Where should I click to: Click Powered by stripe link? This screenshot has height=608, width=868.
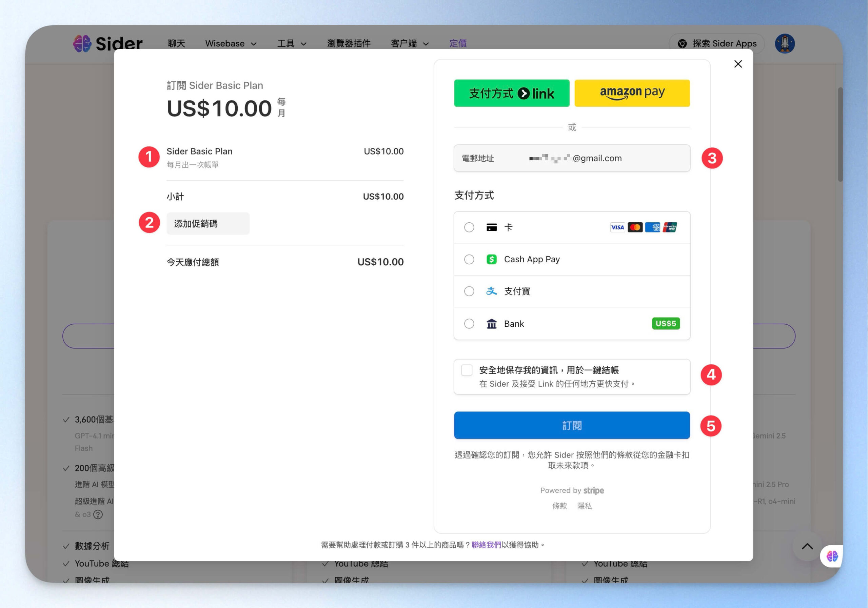[x=572, y=490]
